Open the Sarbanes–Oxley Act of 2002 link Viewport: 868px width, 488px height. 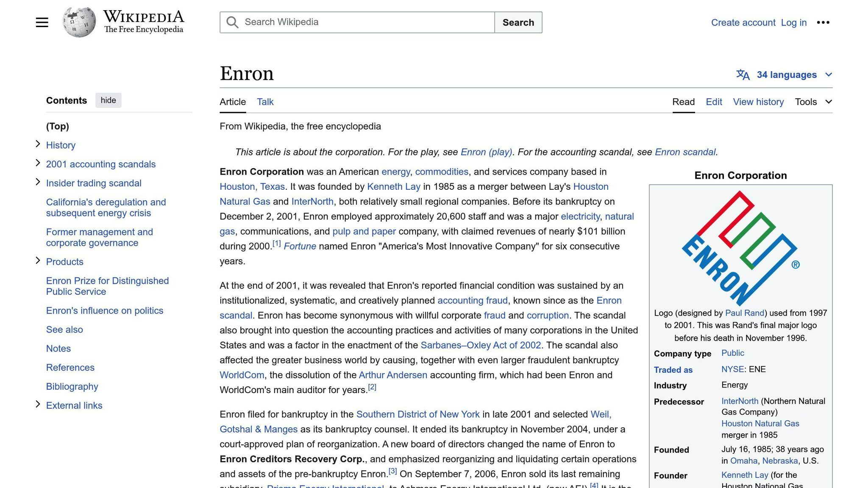pyautogui.click(x=481, y=345)
